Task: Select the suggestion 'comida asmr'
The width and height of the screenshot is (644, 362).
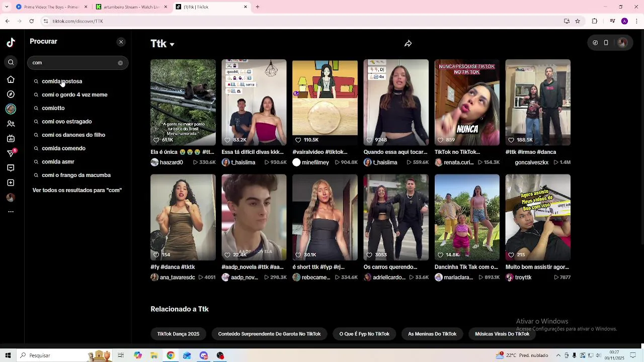Action: click(x=58, y=162)
